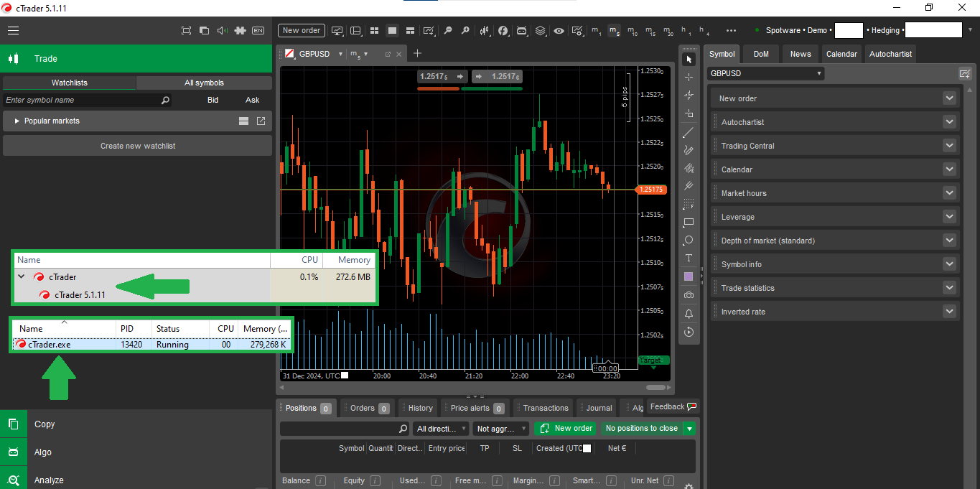Viewport: 980px width, 489px height.
Task: Zoom in the chart with plus magnifier
Action: [465, 30]
